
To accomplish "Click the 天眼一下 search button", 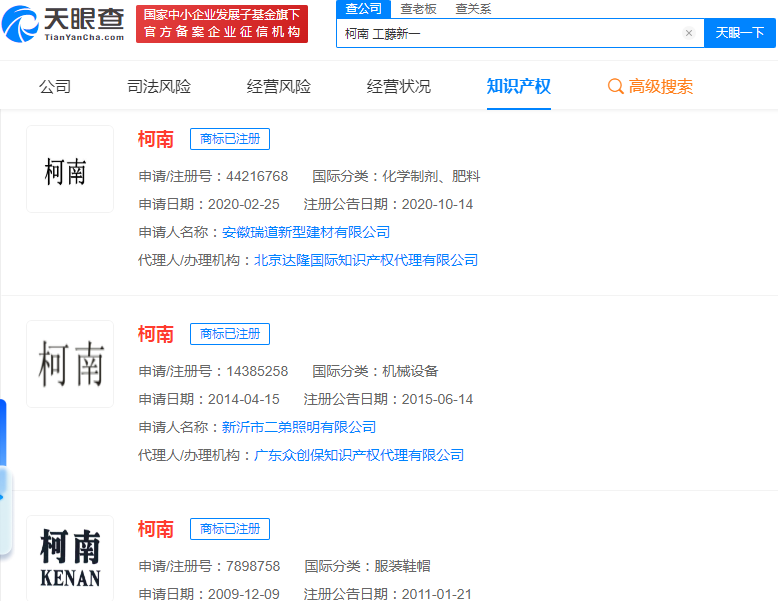I will [x=739, y=33].
